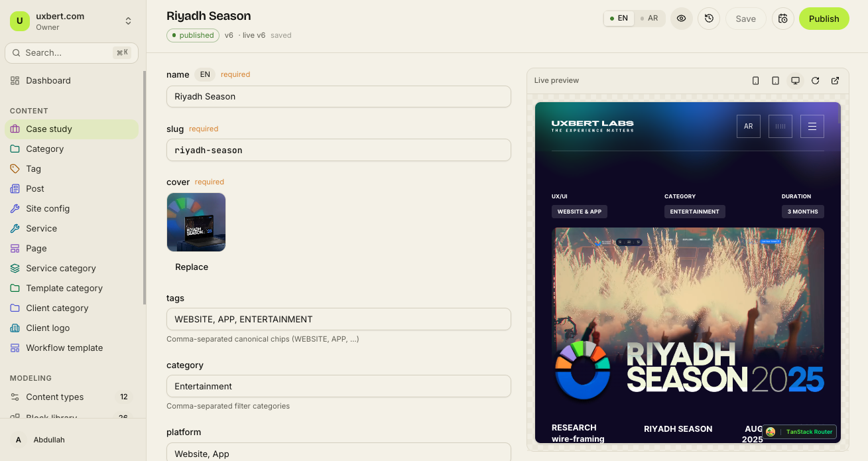Click the ENTERTAINMENT chip in preview
Viewport: 868px width, 461px height.
click(695, 212)
